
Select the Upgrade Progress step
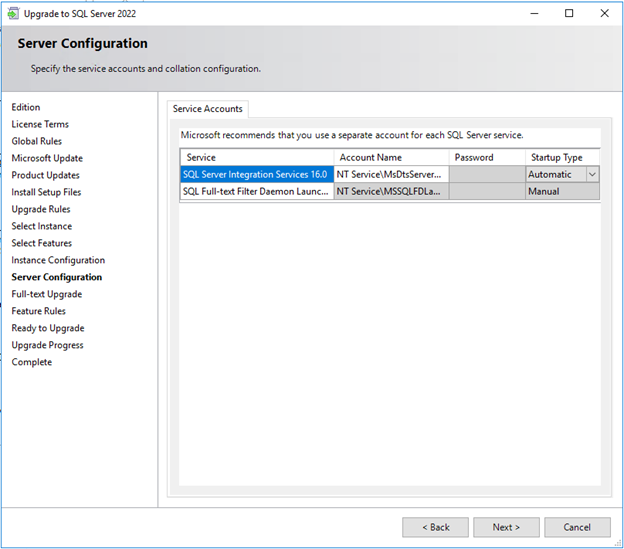[47, 345]
